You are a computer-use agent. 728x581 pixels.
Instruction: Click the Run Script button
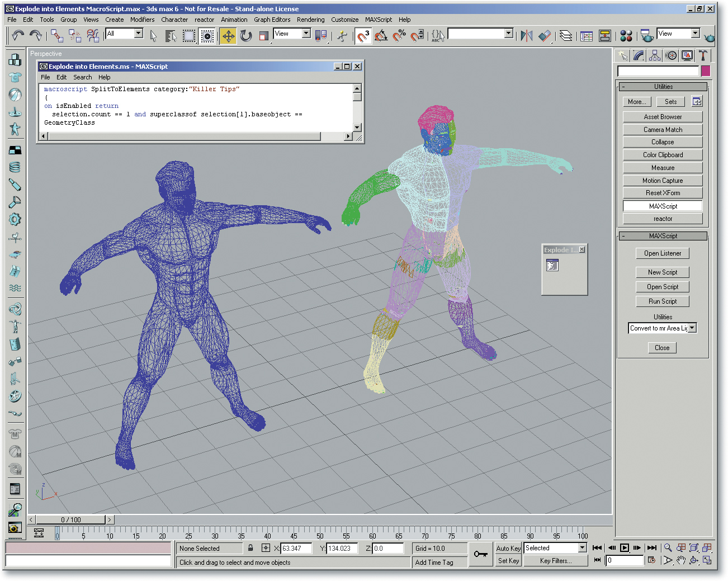click(x=663, y=301)
